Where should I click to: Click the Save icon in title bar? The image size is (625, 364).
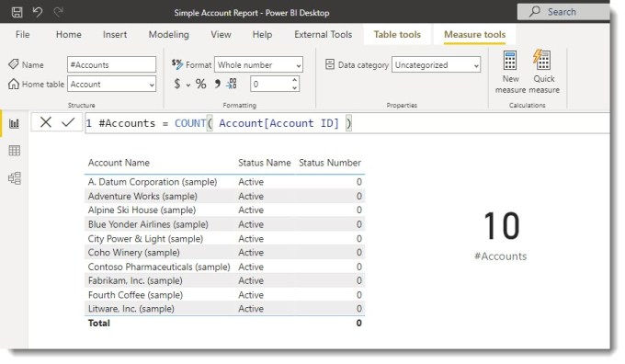[17, 12]
